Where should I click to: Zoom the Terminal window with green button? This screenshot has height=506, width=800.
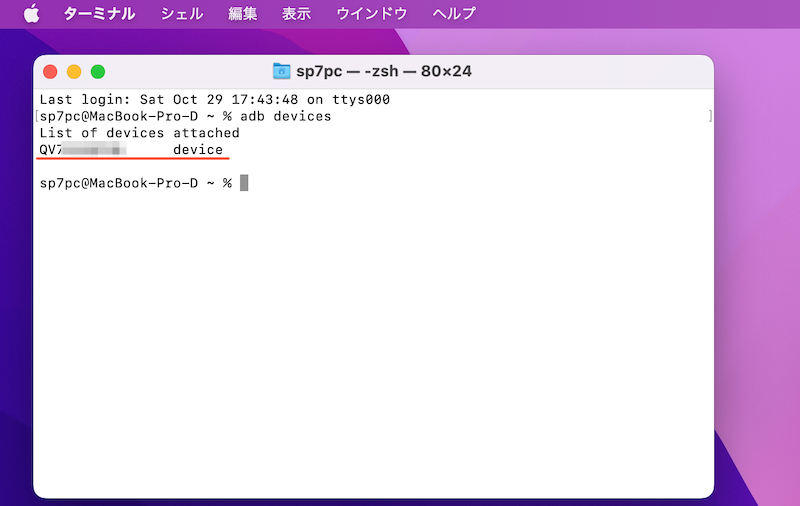[x=98, y=71]
